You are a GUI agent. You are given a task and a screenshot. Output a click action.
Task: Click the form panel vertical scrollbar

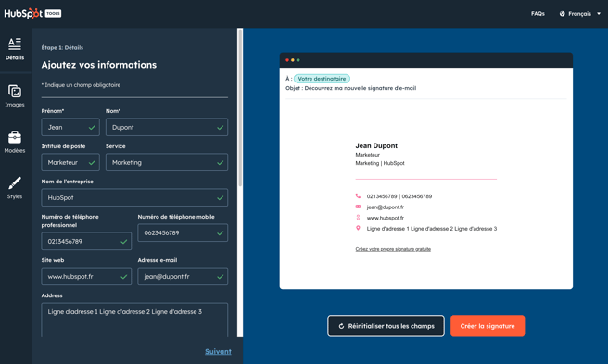(x=240, y=107)
